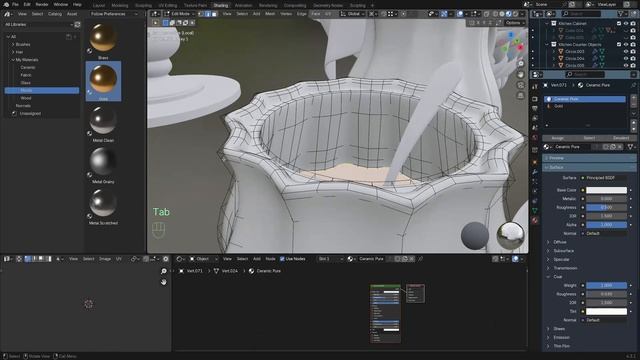Adjust the Coat Weight slider
This screenshot has height=360, width=640.
[606, 285]
